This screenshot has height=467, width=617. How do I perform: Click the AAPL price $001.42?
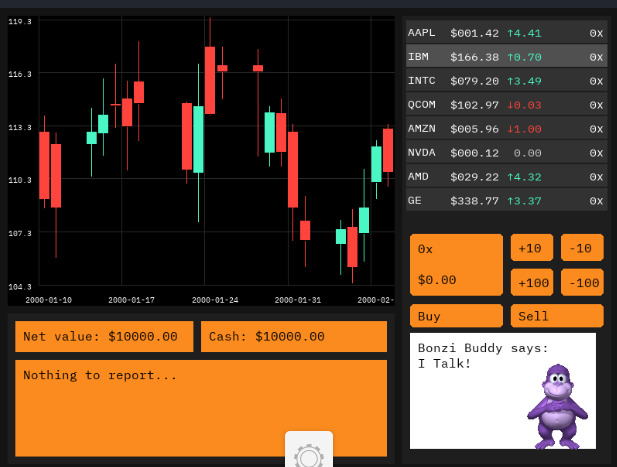tap(474, 33)
